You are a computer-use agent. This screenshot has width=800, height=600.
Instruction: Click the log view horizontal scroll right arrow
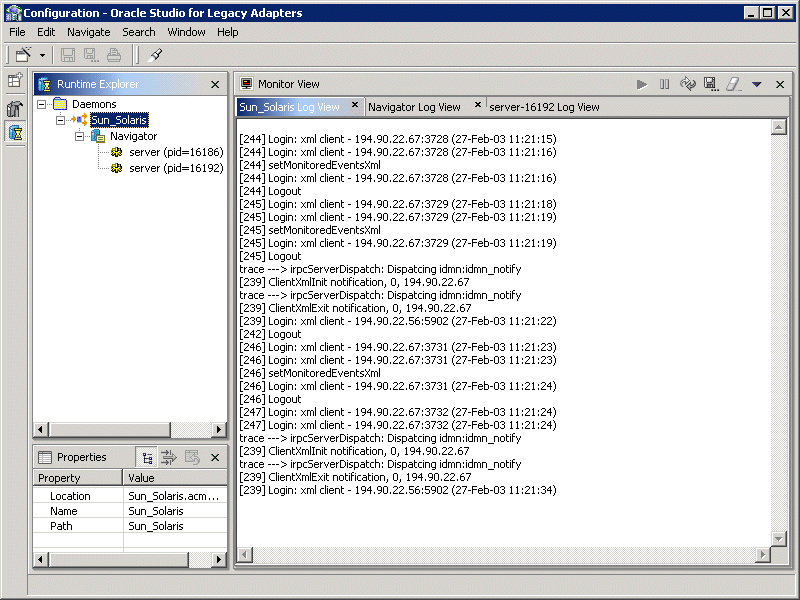[763, 555]
